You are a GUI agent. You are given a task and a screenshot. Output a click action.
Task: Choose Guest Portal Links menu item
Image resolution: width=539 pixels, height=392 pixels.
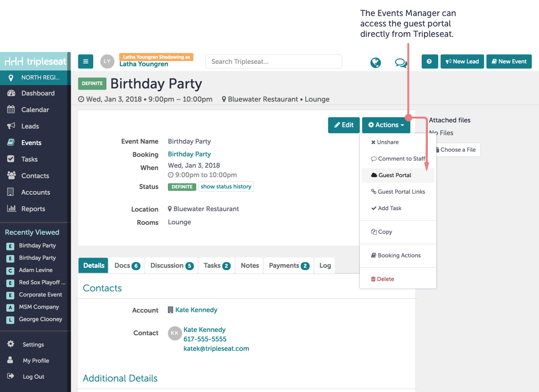coord(401,192)
